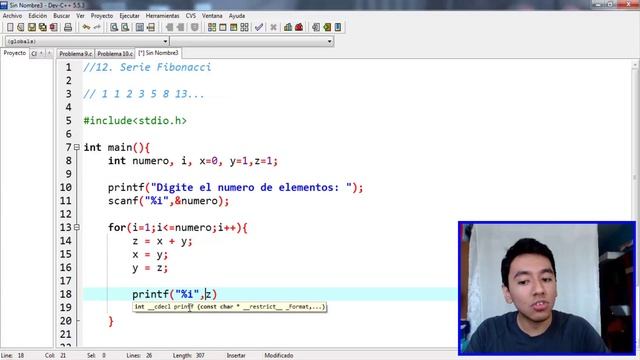Image resolution: width=640 pixels, height=360 pixels.
Task: Go to line toolbar icon
Action: coord(151,27)
